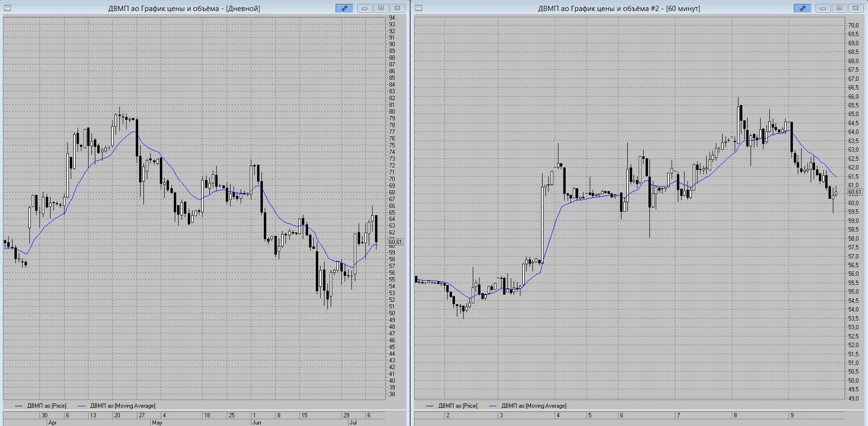Image resolution: width=868 pixels, height=426 pixels.
Task: Click the 94 price label on the daily scale
Action: coord(392,18)
